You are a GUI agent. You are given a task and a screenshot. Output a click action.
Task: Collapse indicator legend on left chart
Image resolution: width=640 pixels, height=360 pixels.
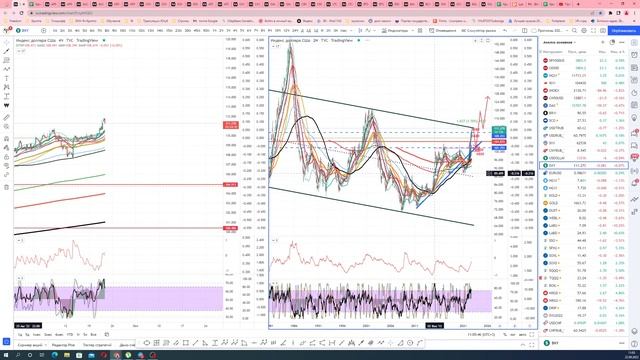click(x=19, y=51)
